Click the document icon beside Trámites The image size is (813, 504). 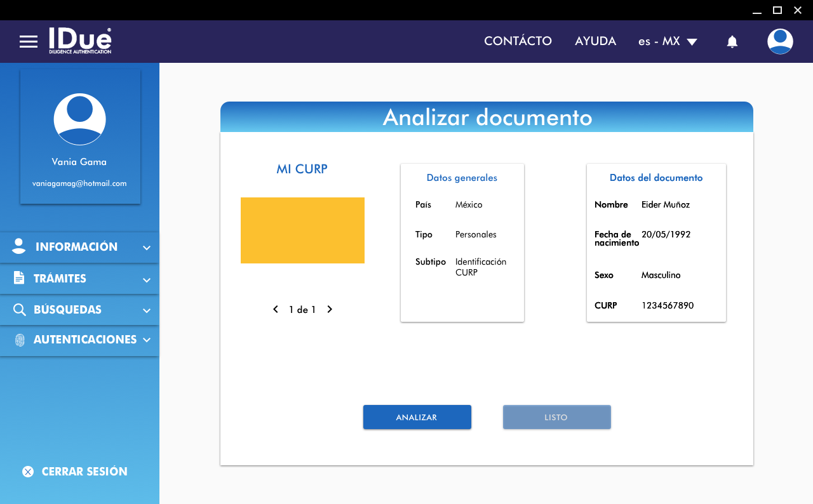click(x=19, y=279)
